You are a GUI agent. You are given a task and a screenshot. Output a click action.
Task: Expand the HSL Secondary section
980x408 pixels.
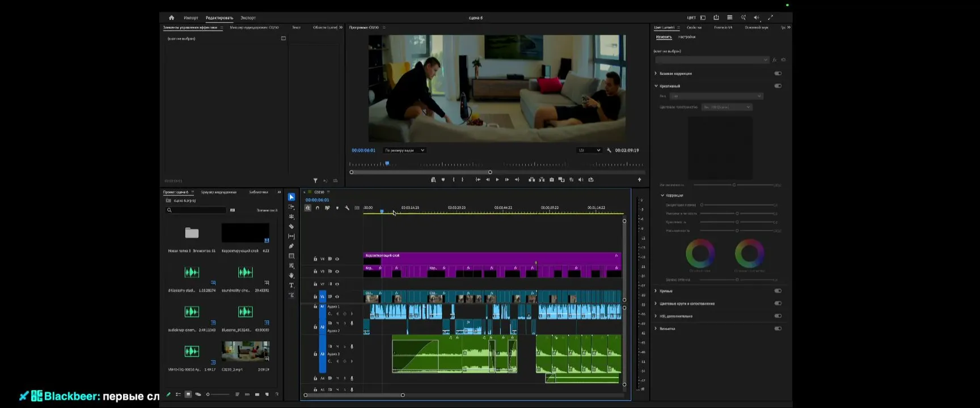coord(656,316)
